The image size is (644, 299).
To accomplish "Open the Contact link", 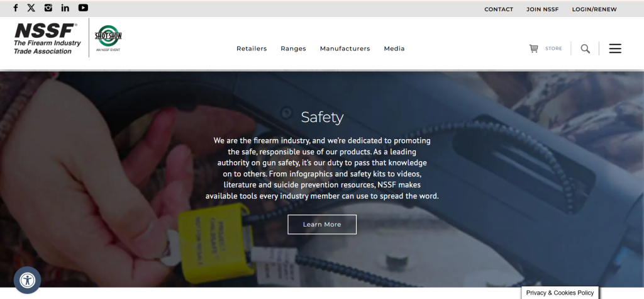I will pos(499,9).
